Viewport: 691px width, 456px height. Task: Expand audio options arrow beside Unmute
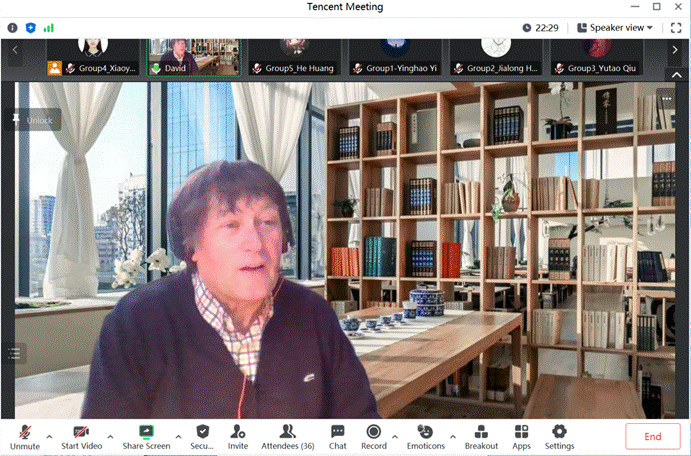pyautogui.click(x=49, y=436)
